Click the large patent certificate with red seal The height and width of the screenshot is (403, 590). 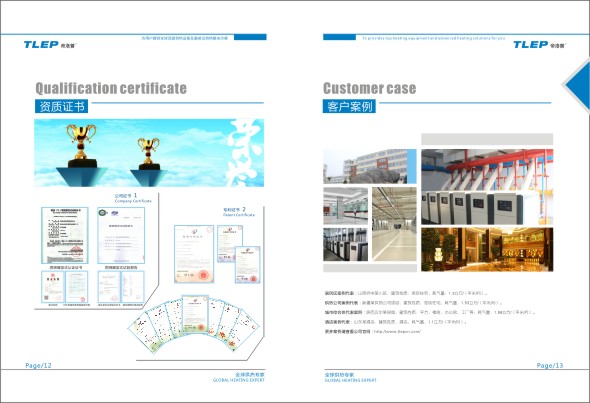click(x=194, y=254)
